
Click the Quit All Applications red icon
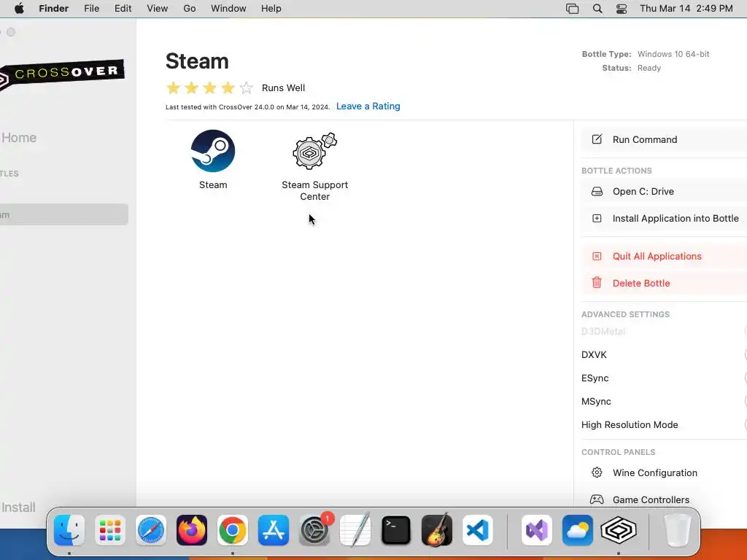(597, 256)
